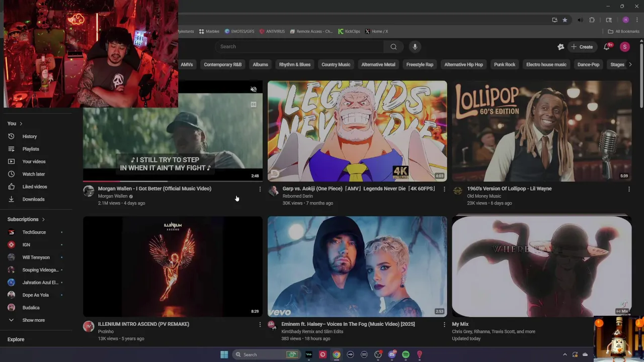The width and height of the screenshot is (644, 362).
Task: Select the Rhythm & Blues chip
Action: [x=295, y=64]
